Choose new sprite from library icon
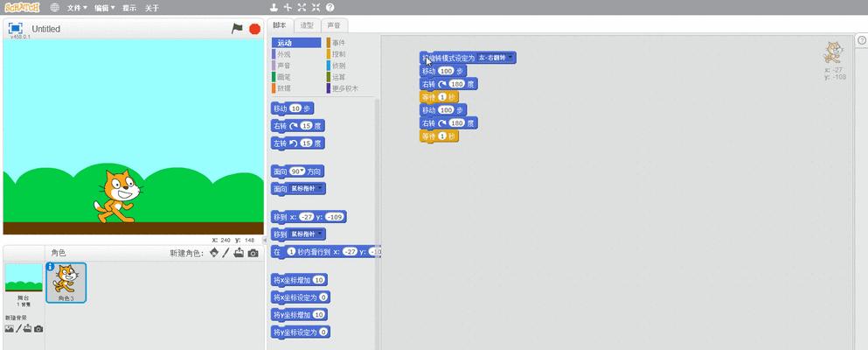Viewport: 868px width, 350px height. (x=214, y=253)
